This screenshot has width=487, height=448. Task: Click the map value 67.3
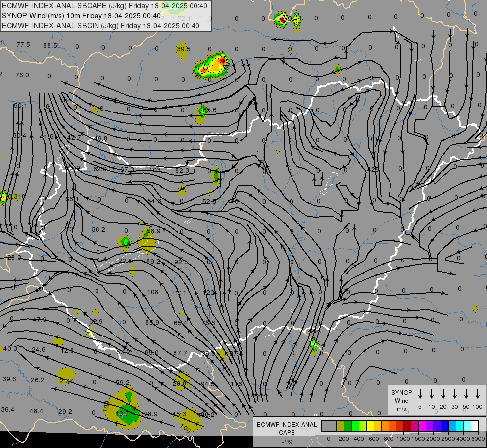[x=127, y=169]
